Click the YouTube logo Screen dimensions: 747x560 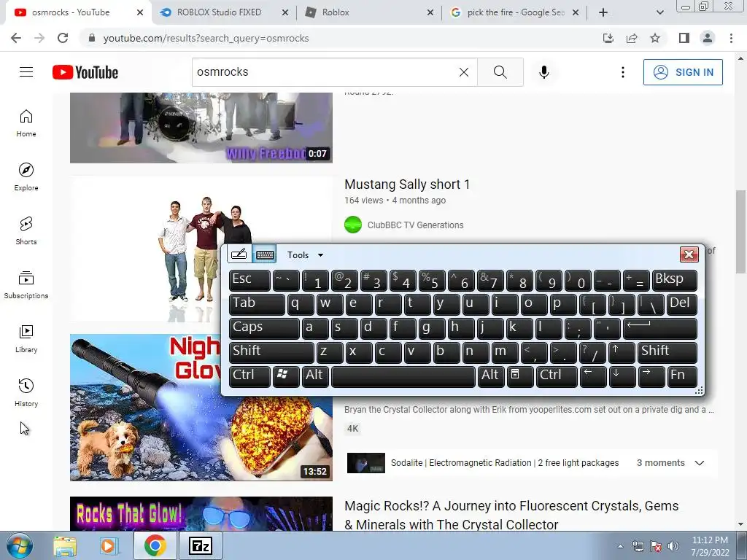(x=85, y=72)
